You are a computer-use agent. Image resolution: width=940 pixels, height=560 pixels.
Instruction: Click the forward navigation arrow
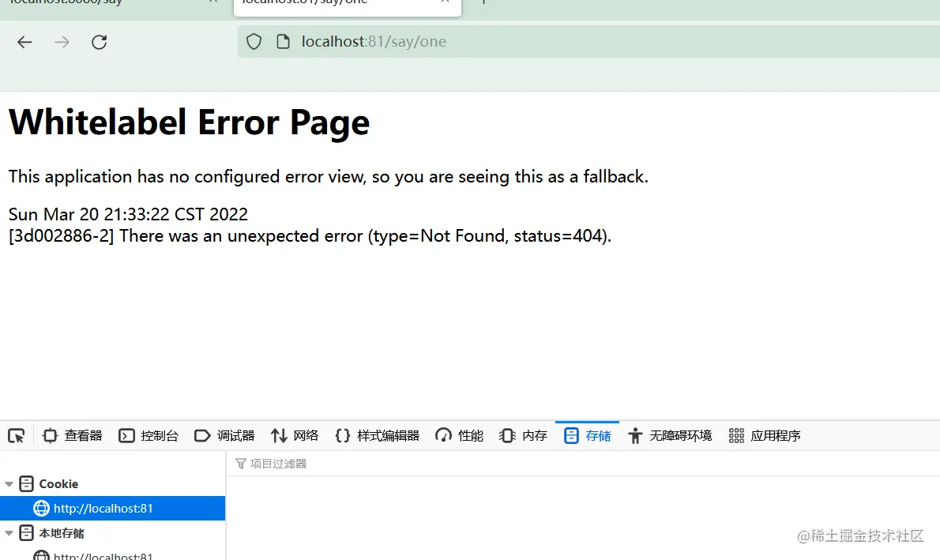62,42
